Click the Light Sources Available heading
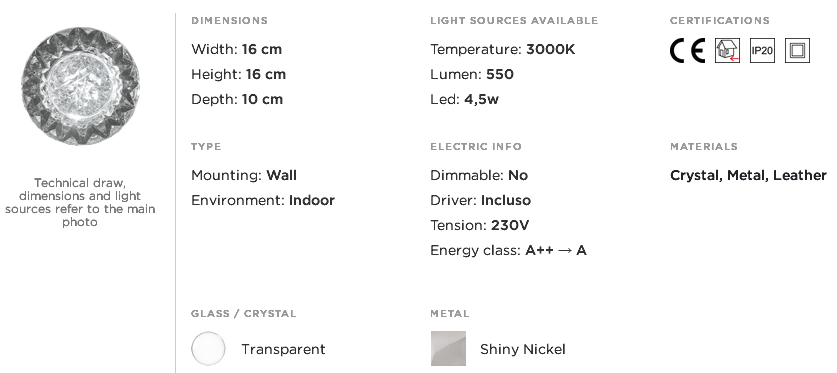 point(514,21)
